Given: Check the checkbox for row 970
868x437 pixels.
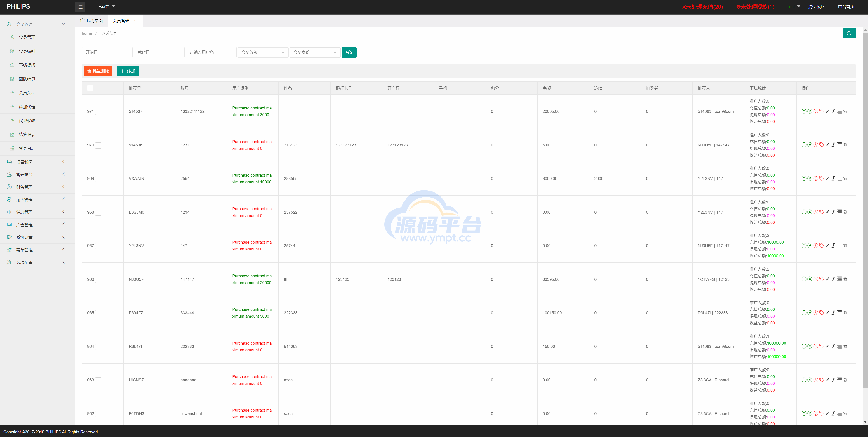Looking at the screenshot, I should (x=98, y=145).
